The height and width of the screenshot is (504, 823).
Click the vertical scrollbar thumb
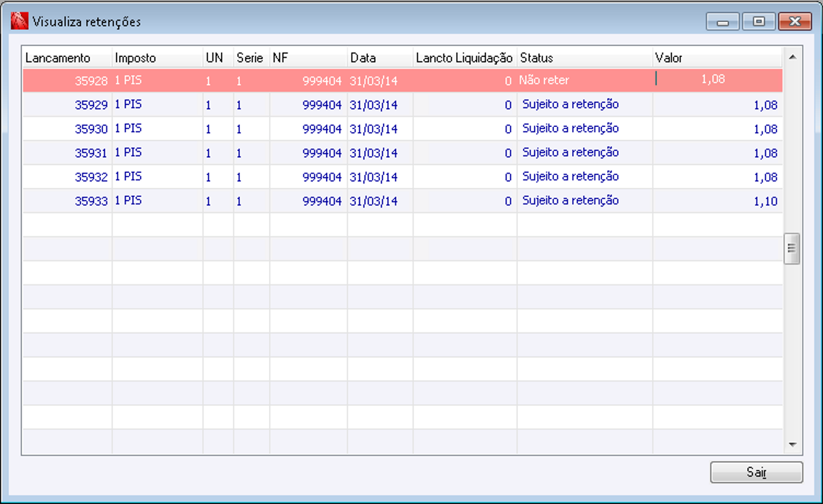tap(792, 249)
